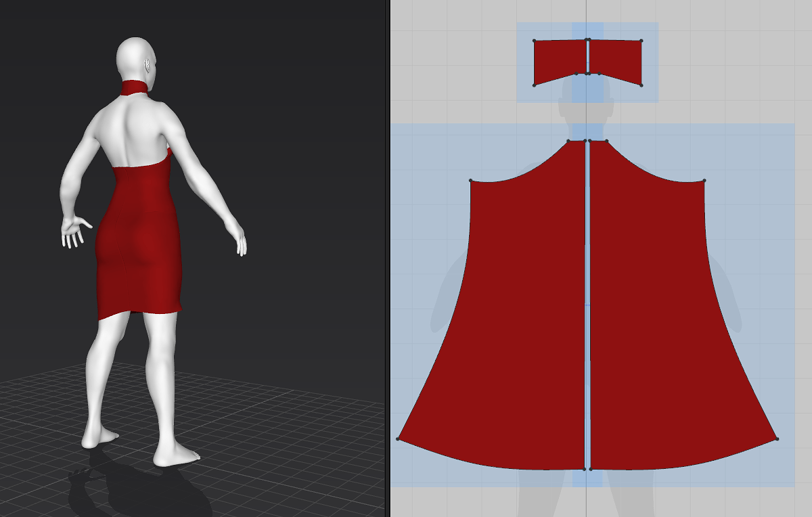Screen dimensions: 812x517
Task: Select bottom center point of the right dress panel
Action: coord(591,469)
